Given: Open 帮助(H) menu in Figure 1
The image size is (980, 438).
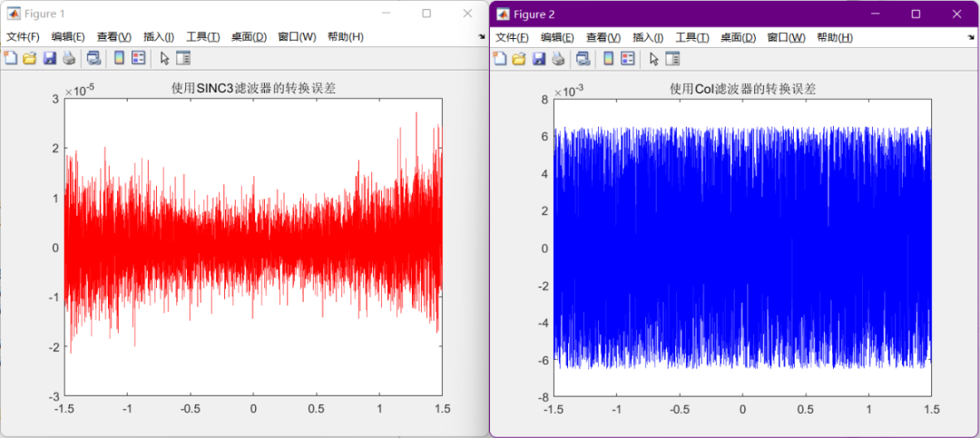Looking at the screenshot, I should (x=345, y=37).
